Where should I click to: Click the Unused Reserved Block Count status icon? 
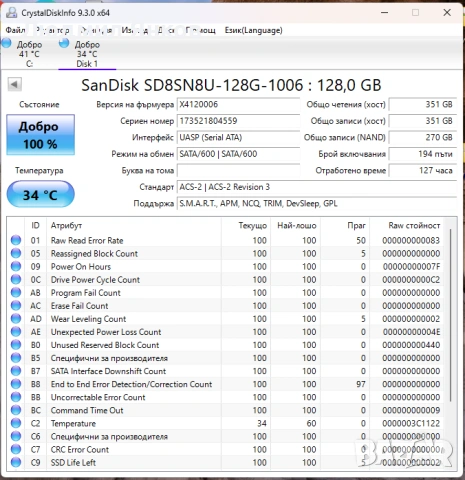(16, 345)
